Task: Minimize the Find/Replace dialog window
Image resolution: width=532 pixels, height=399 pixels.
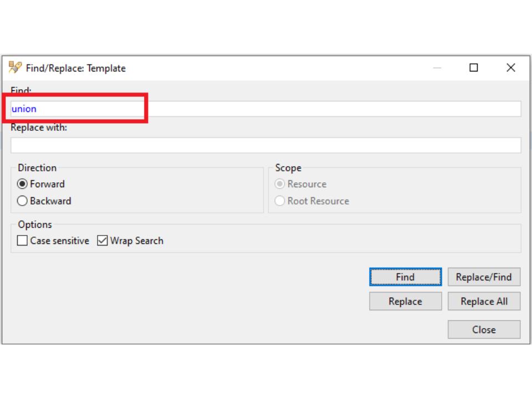Action: click(437, 68)
